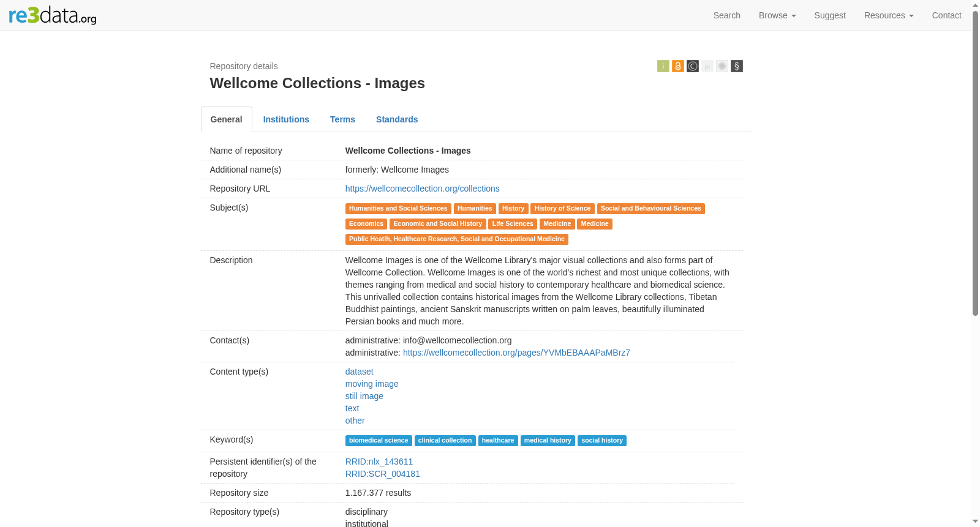Click the 'disciplinary' repository type value
The width and height of the screenshot is (980, 527).
click(x=366, y=512)
